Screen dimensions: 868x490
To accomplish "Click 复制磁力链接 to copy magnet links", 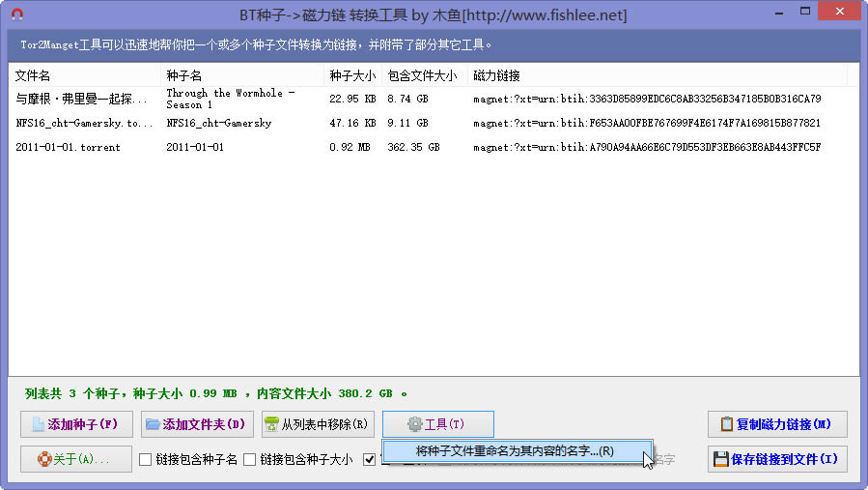I will [777, 424].
